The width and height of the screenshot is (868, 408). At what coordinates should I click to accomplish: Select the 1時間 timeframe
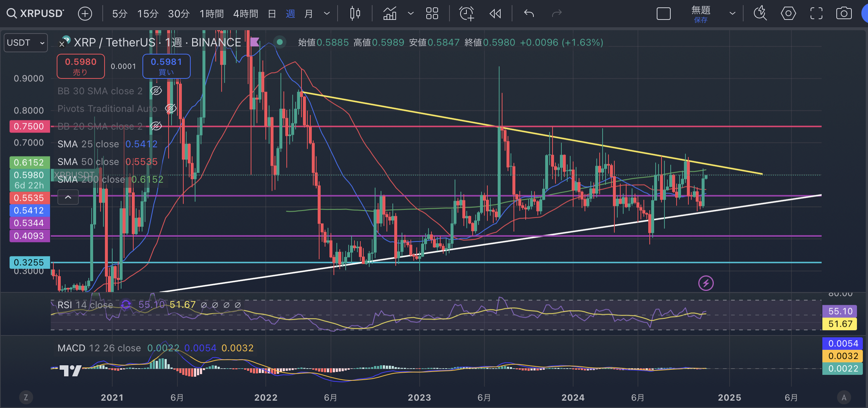click(211, 14)
